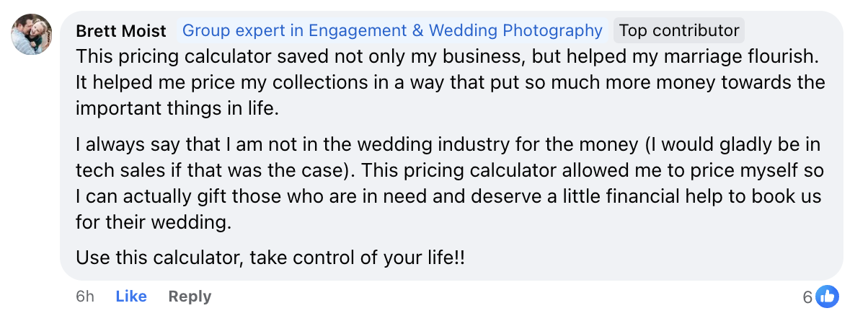View the reaction count of 6
The height and width of the screenshot is (316, 868).
tap(807, 297)
